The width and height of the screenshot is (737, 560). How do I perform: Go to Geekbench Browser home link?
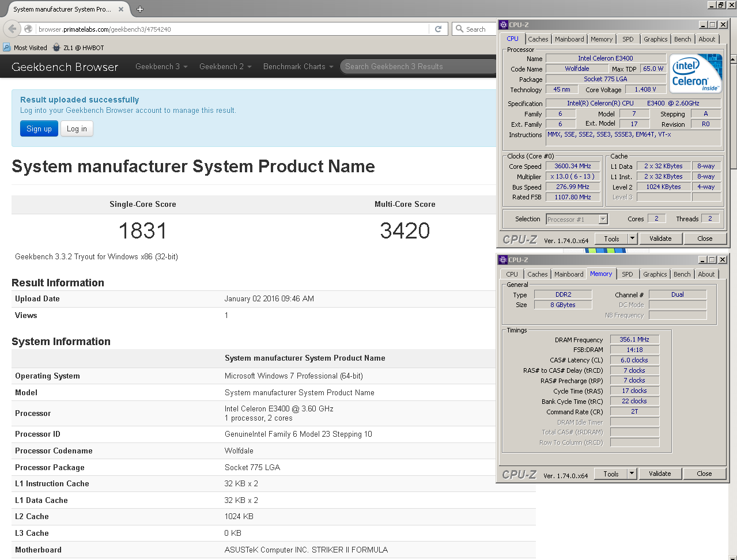65,67
